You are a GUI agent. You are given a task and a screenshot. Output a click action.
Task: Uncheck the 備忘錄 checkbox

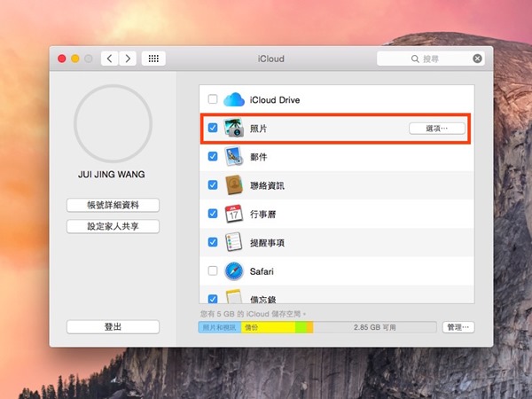pyautogui.click(x=213, y=299)
